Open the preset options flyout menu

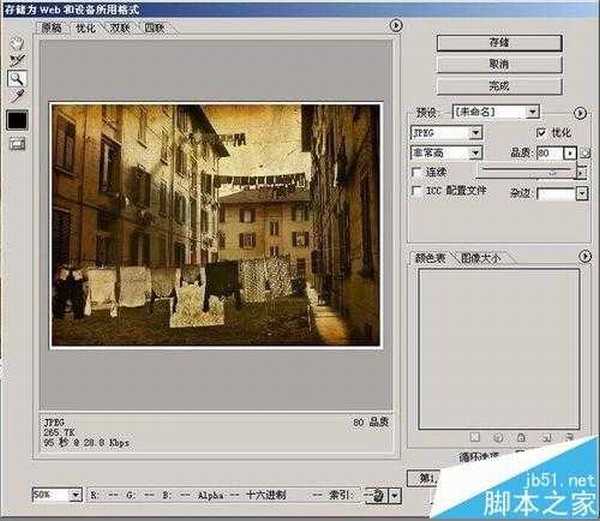tap(581, 113)
